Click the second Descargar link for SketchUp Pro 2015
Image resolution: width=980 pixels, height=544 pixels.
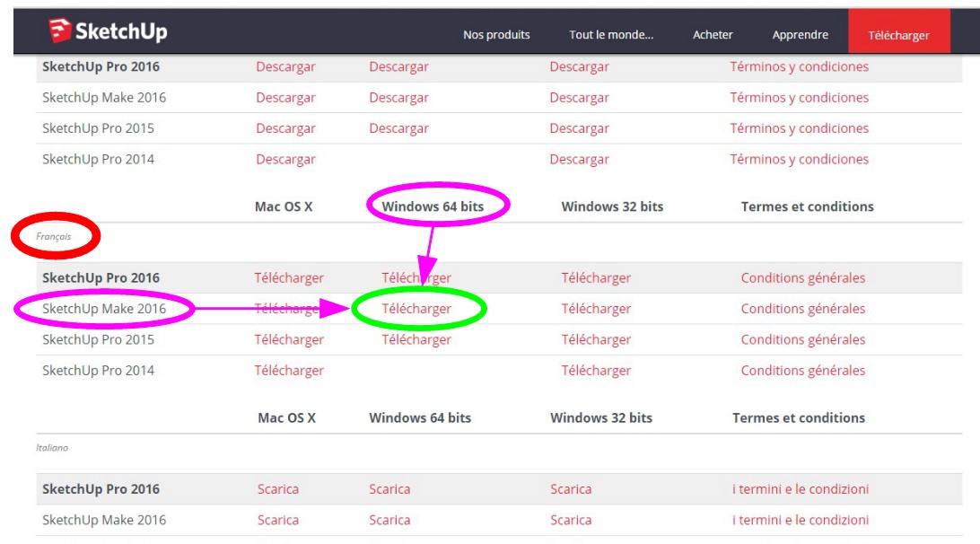point(398,128)
